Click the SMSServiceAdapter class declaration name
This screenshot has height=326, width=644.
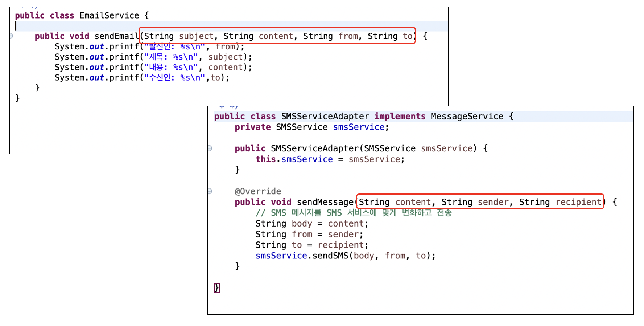325,117
